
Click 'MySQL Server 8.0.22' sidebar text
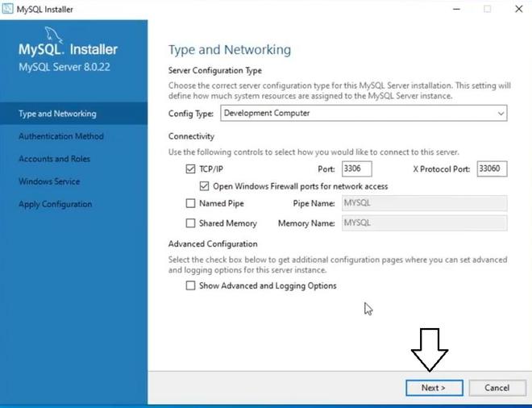(64, 67)
